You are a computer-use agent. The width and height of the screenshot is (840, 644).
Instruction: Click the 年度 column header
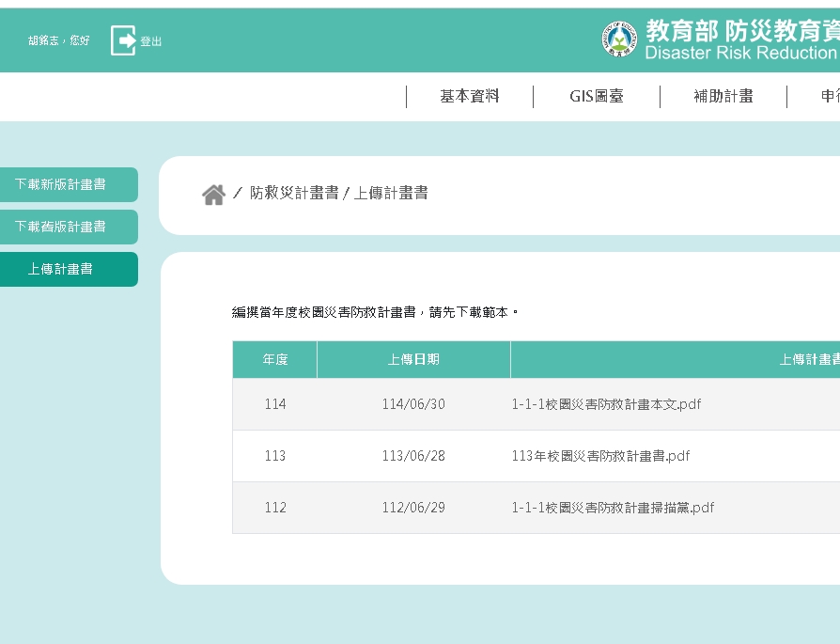(275, 360)
